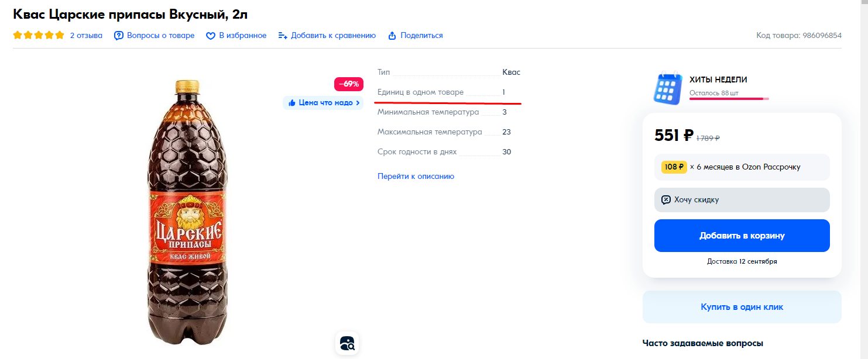Click the Вопросы о товаре question icon

point(119,36)
